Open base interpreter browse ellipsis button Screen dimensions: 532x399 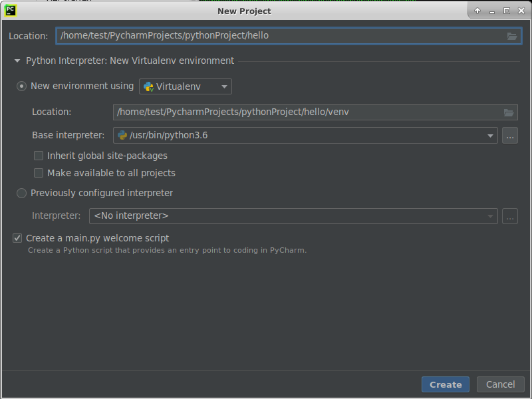(509, 136)
